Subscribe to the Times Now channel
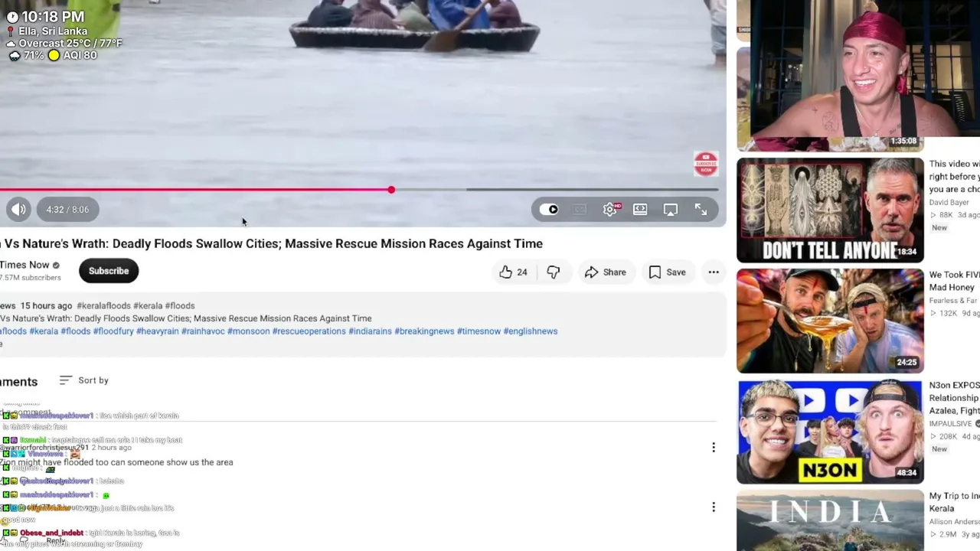 (109, 271)
